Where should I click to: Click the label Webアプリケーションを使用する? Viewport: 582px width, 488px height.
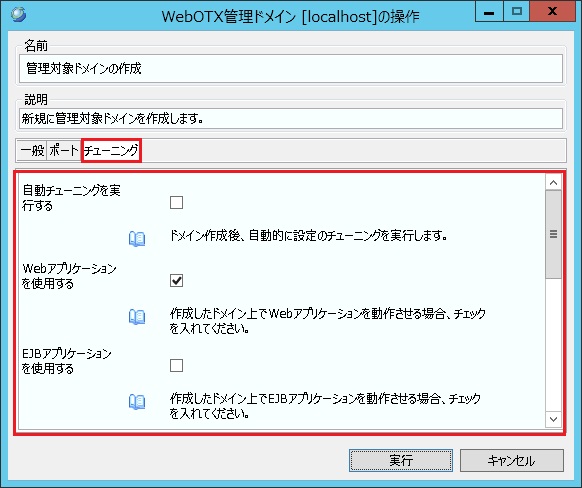pos(69,276)
